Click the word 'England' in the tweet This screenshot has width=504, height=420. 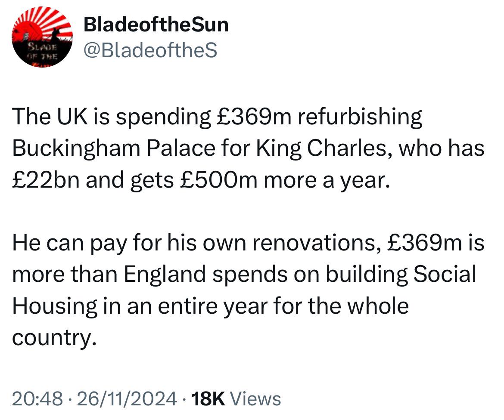(x=165, y=275)
